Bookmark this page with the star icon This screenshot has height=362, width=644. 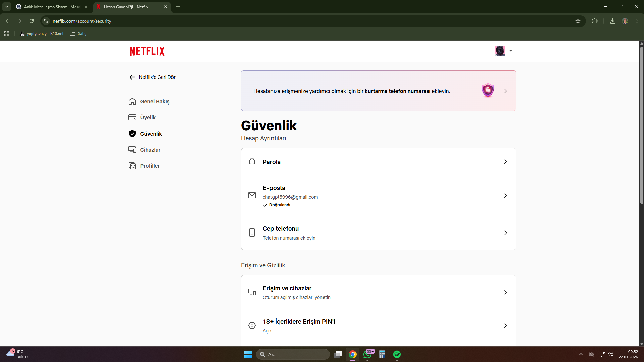[x=578, y=21]
